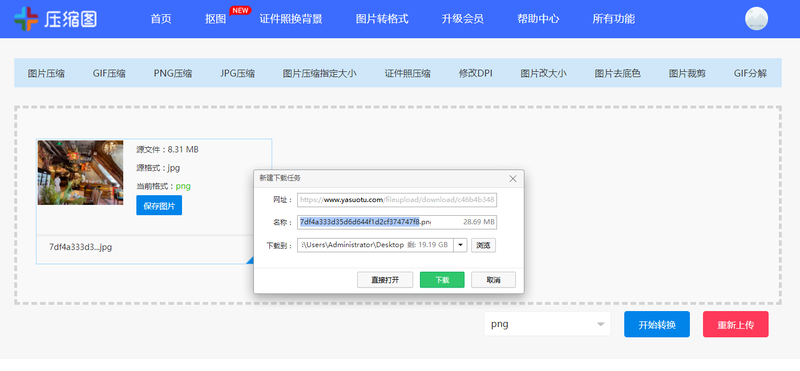
Task: Go to 图片转格式 in top navigation
Action: coord(382,19)
